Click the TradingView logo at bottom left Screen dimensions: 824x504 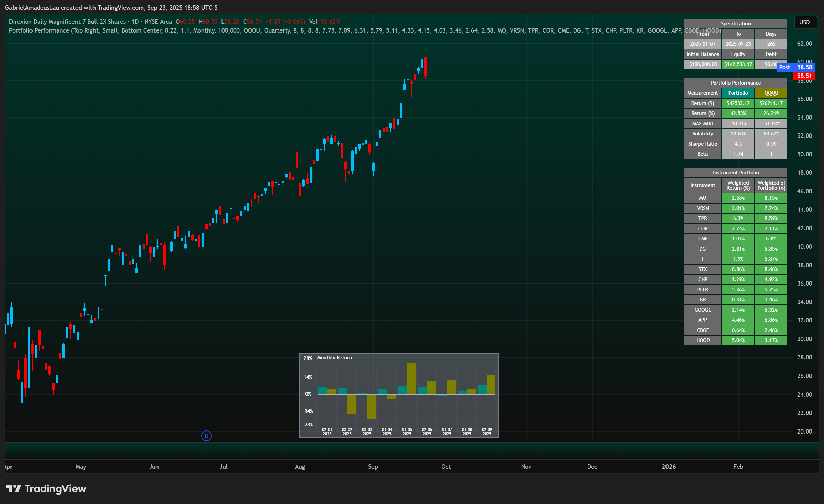pos(46,489)
